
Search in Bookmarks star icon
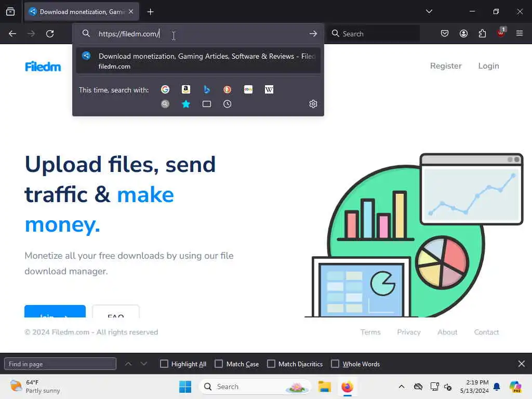pos(186,104)
